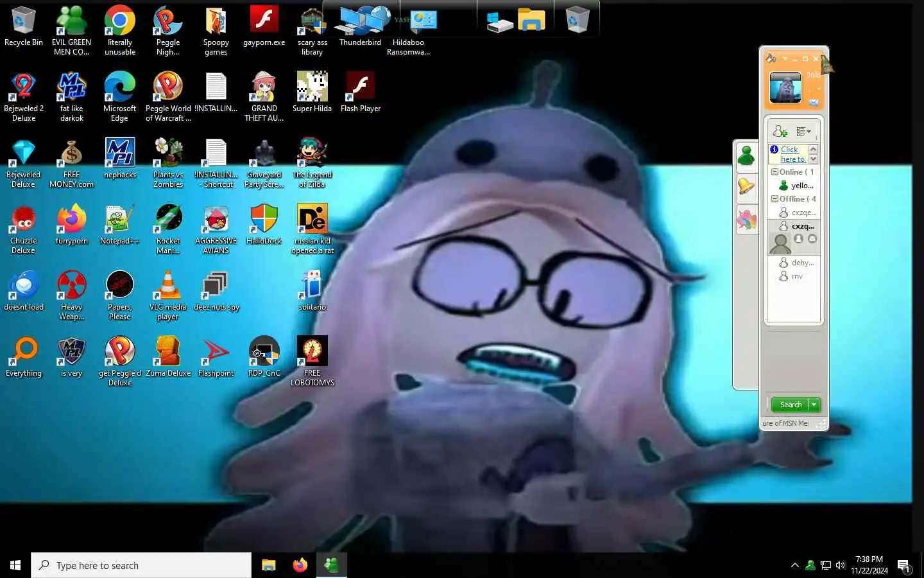
Task: Collapse the Online contacts group
Action: [x=774, y=172]
